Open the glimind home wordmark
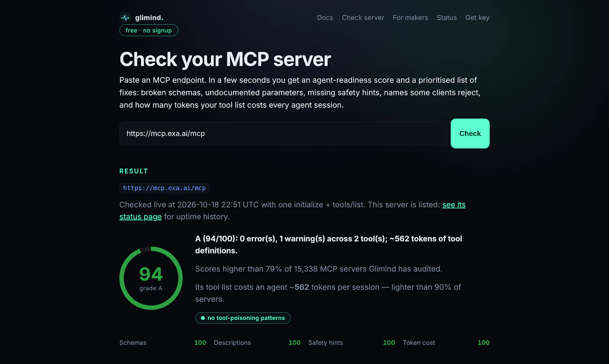609x364 pixels. (x=149, y=17)
